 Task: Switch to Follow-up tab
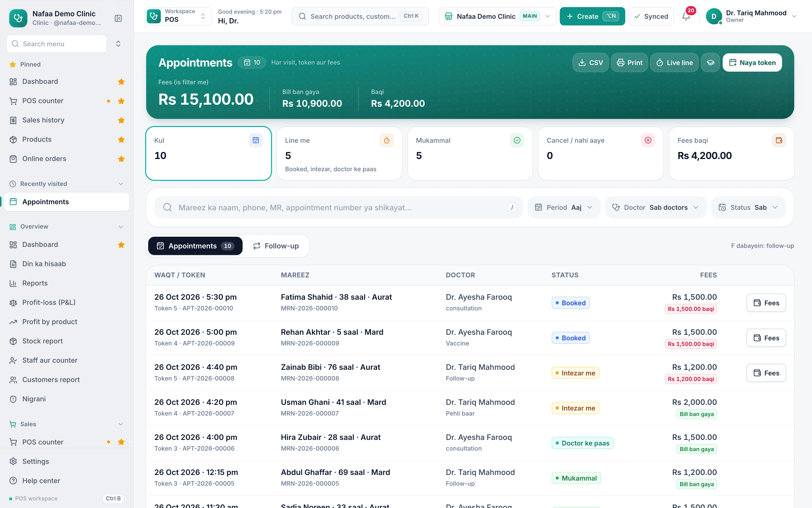click(x=276, y=246)
